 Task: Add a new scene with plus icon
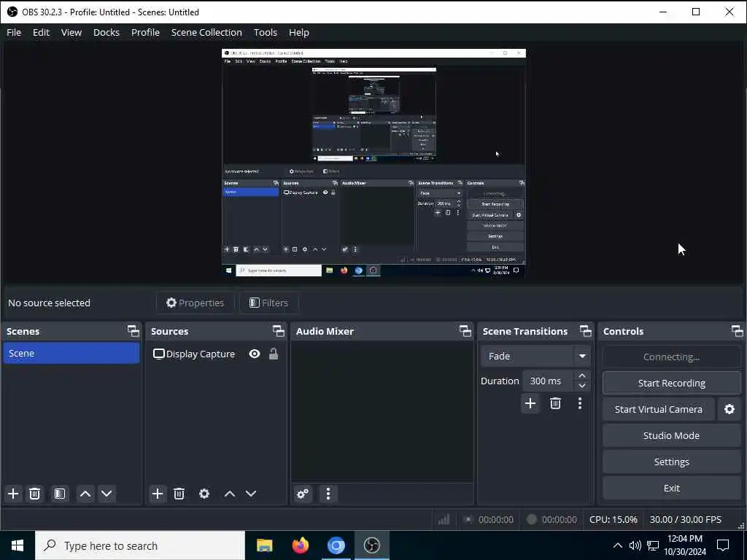13,494
